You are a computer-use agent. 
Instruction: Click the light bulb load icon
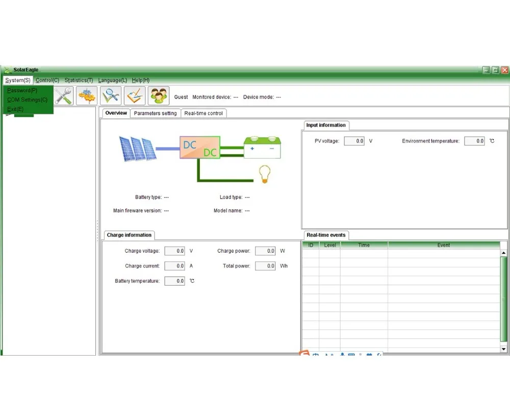click(264, 174)
